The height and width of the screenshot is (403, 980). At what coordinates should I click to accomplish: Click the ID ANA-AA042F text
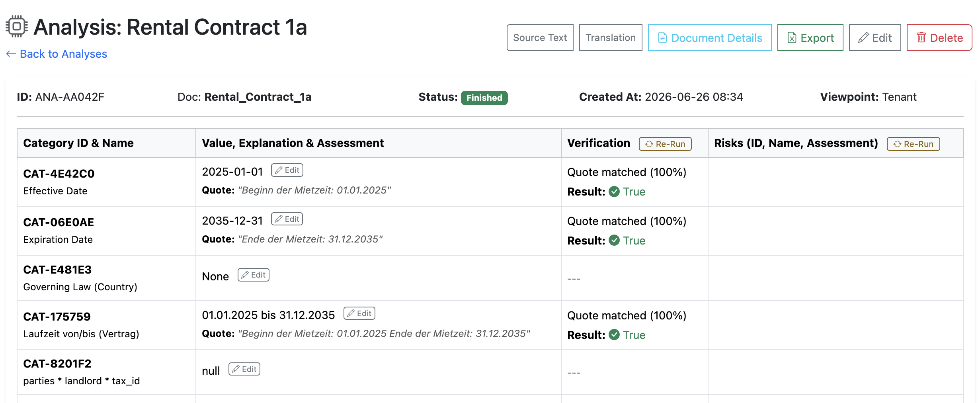pyautogui.click(x=61, y=97)
